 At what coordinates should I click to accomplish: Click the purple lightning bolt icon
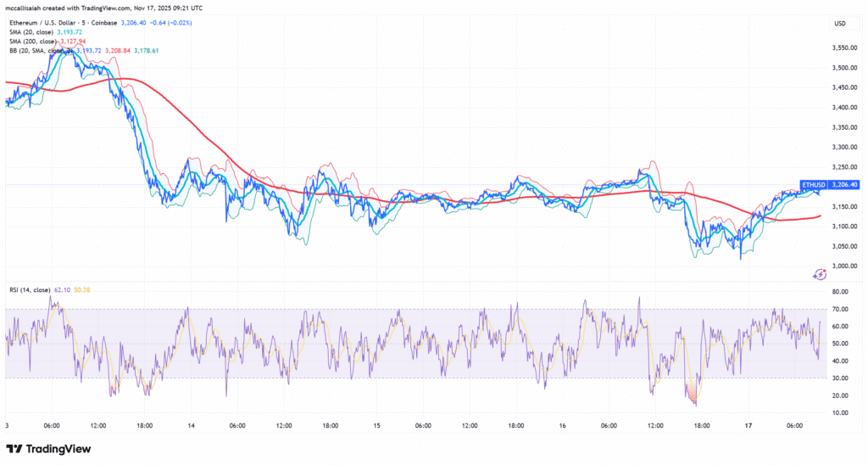pos(820,274)
